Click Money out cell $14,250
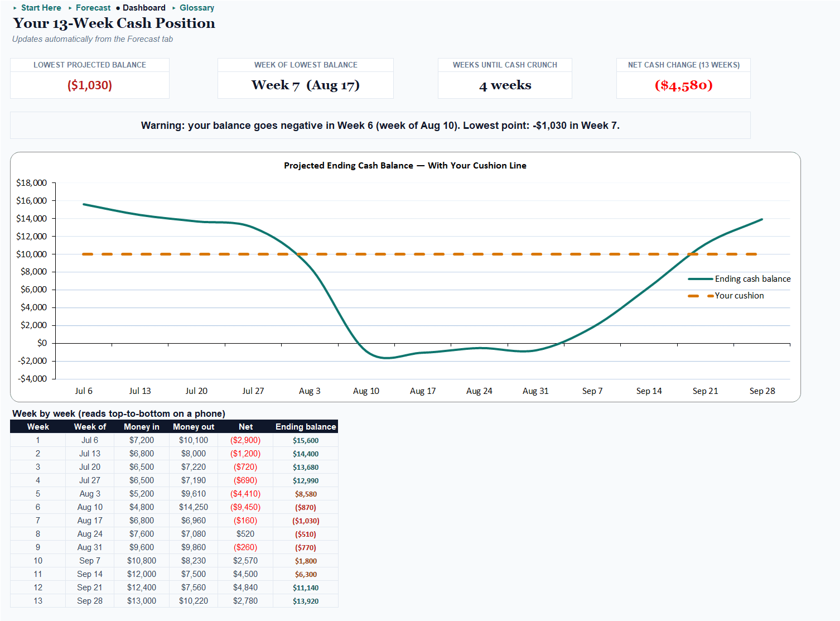840x621 pixels. 194,507
